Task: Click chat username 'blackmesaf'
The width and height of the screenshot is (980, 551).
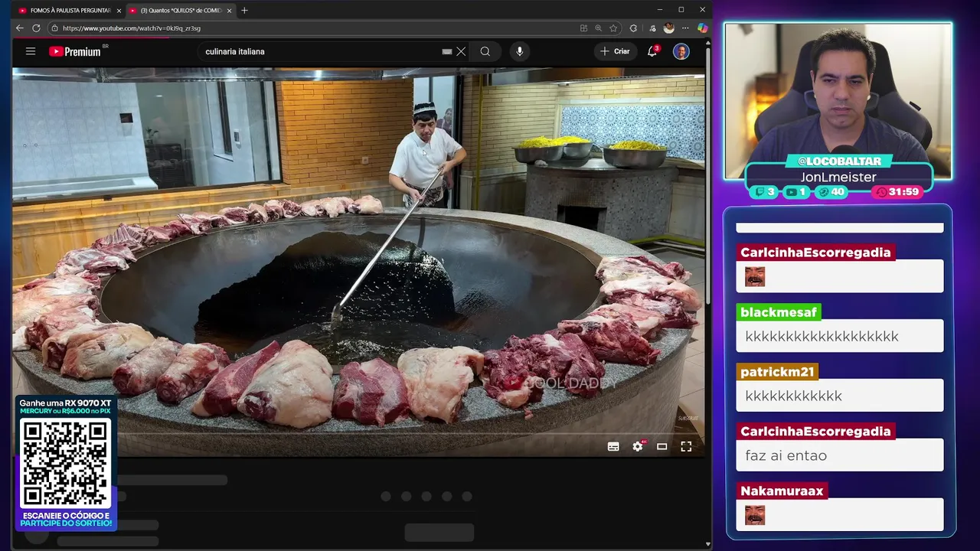Action: coord(779,312)
